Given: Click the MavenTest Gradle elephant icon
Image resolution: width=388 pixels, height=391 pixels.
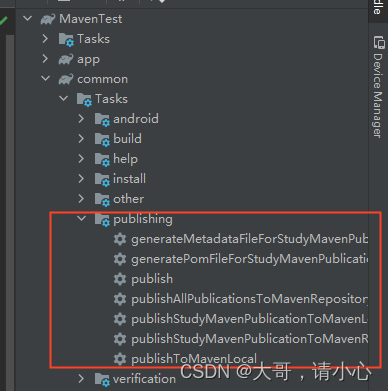Looking at the screenshot, I should point(48,19).
